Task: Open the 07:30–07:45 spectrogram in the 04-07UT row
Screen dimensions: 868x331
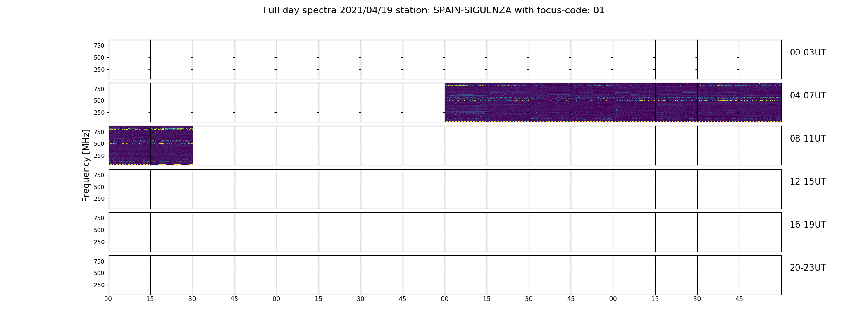Action: 718,103
